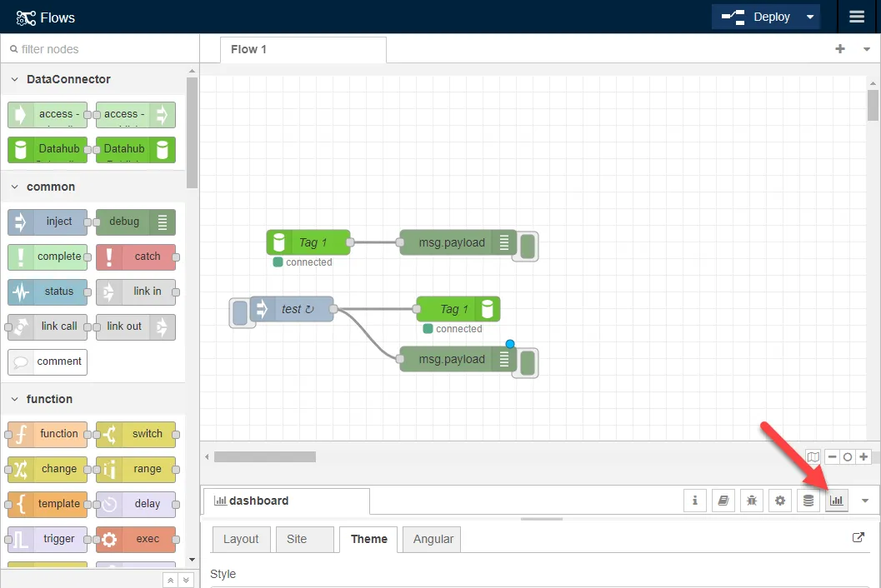Expand the sidebar tab list dropdown
This screenshot has width=881, height=588.
click(865, 501)
